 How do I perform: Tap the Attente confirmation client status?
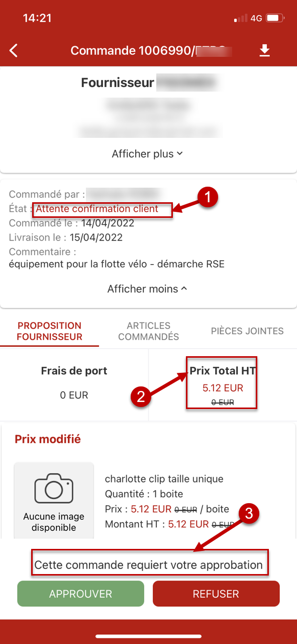point(97,209)
